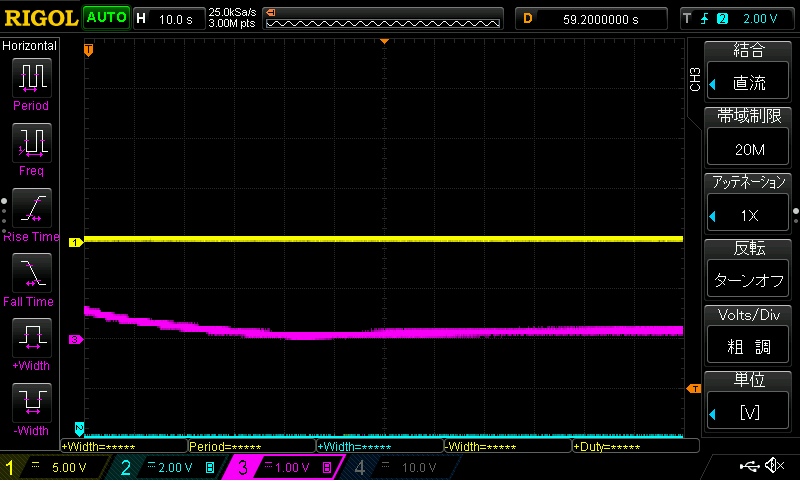This screenshot has width=800, height=480.
Task: Select the +Width measurement icon
Action: coord(32,338)
